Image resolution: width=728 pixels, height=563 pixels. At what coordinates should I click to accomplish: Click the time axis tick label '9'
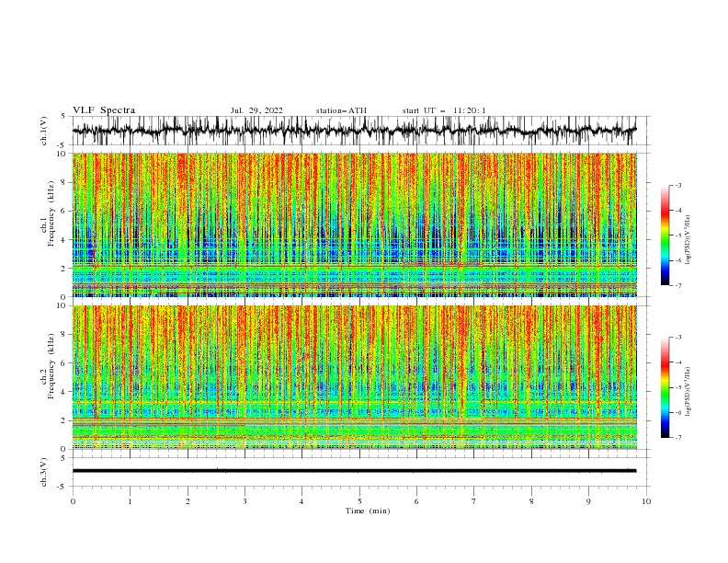[x=588, y=501]
